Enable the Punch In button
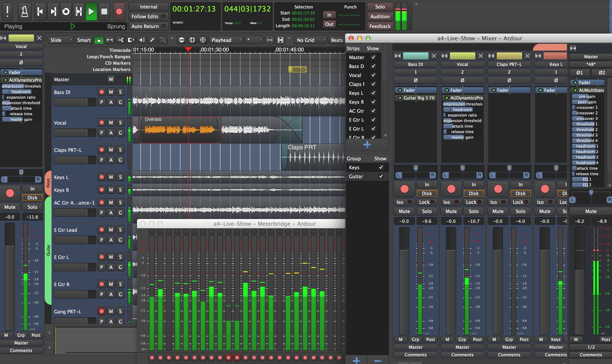The height and width of the screenshot is (364, 612). pyautogui.click(x=330, y=15)
